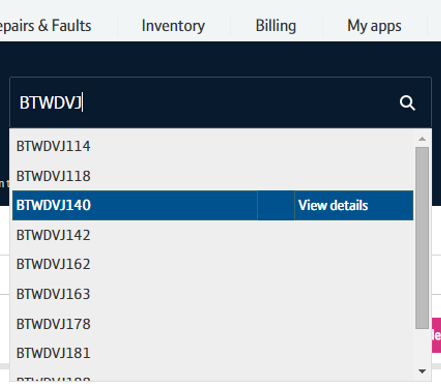Click the magnifier search icon

407,103
